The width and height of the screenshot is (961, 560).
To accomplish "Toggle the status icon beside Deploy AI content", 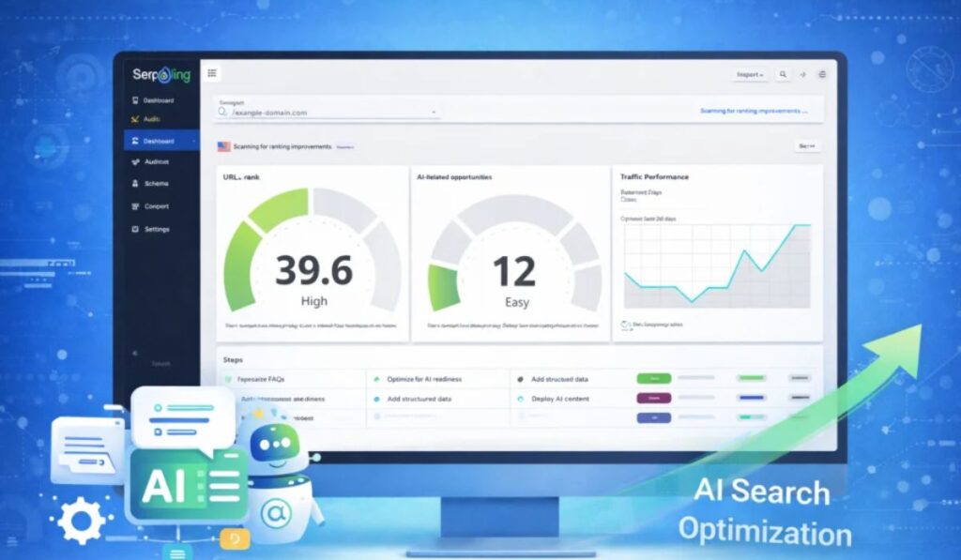I will tap(521, 398).
